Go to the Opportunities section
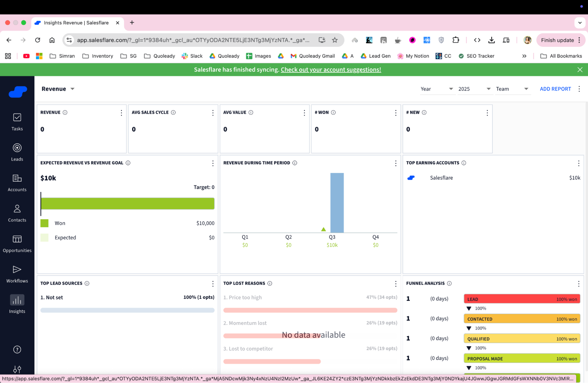Screen dimensions: 588x383 17,243
